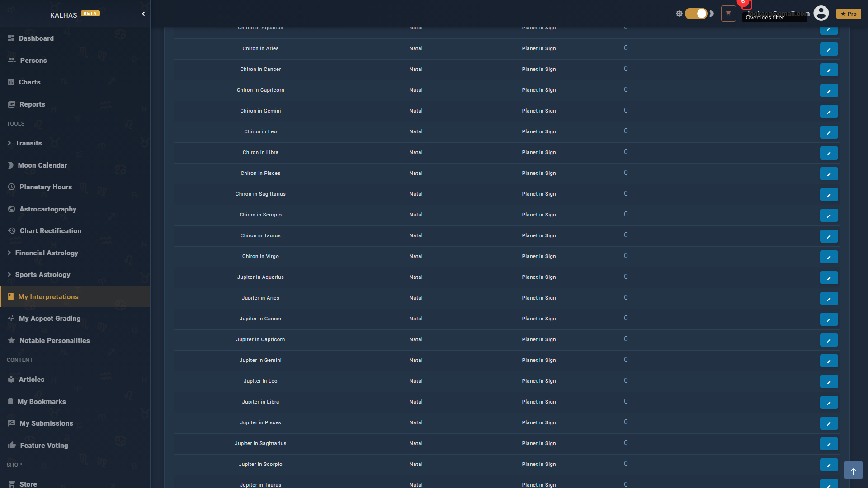This screenshot has height=488, width=868.
Task: Expand the Transits menu
Action: point(28,143)
